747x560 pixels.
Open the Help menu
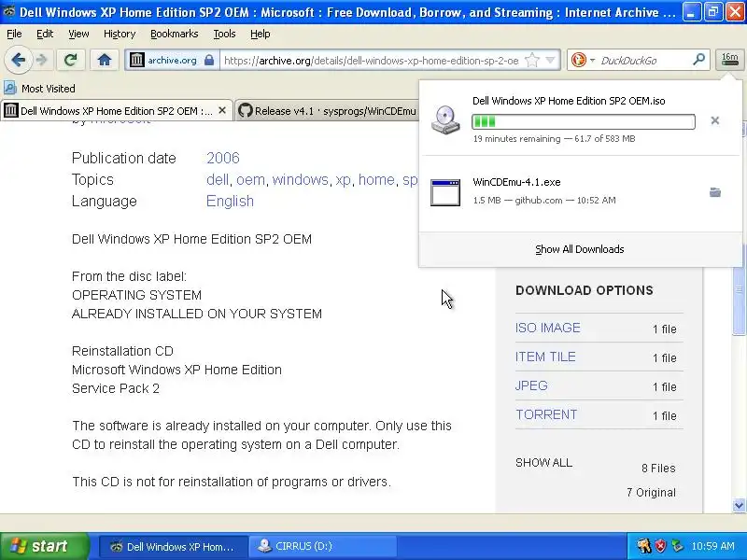261,34
